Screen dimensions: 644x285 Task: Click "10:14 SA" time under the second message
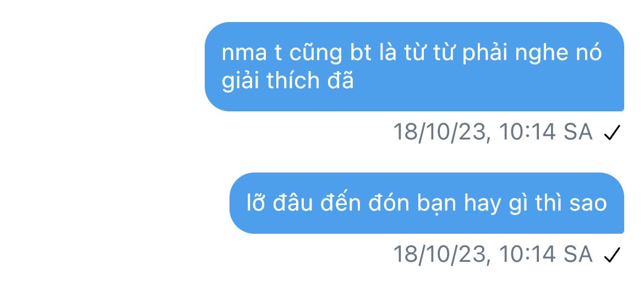pyautogui.click(x=546, y=254)
